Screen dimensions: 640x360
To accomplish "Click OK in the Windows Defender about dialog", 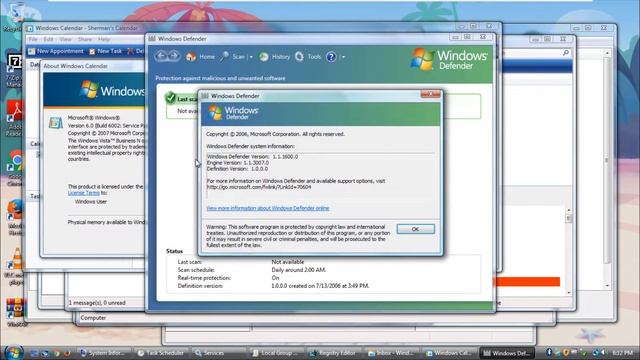I will 416,229.
